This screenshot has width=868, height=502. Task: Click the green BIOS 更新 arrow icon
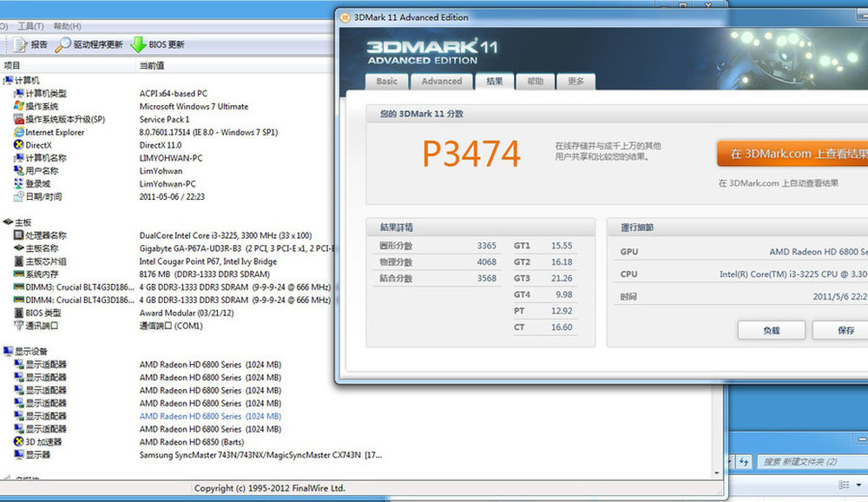click(x=138, y=44)
